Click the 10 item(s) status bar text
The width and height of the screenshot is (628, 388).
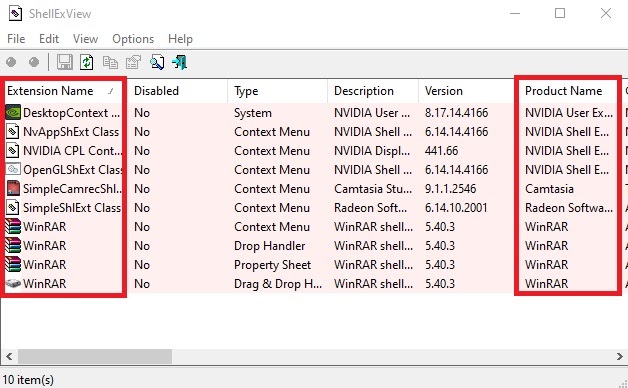[x=28, y=380]
